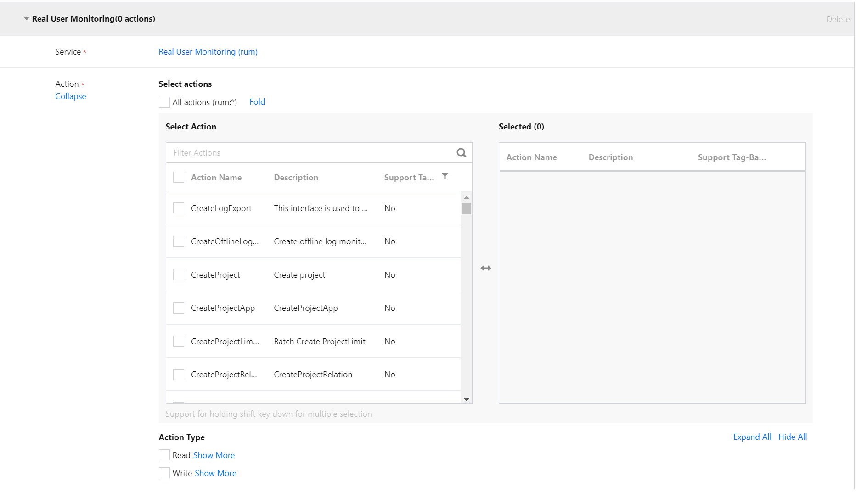Toggle the select-all checkbox beside Action Name
The width and height of the screenshot is (867, 504).
pyautogui.click(x=179, y=178)
